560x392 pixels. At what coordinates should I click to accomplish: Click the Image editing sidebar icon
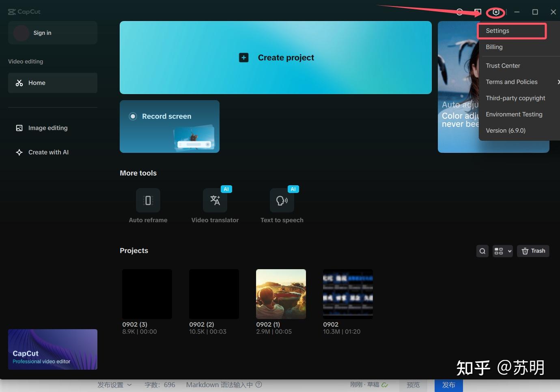pos(19,128)
